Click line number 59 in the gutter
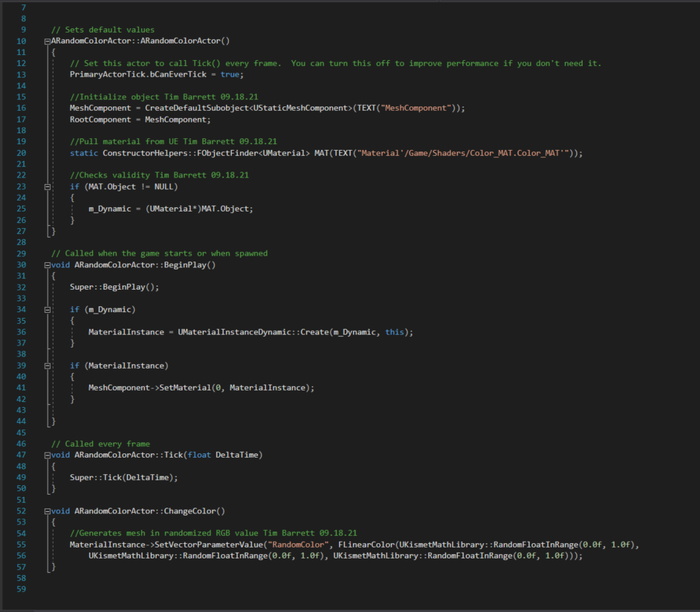The height and width of the screenshot is (612, 700). click(21, 590)
